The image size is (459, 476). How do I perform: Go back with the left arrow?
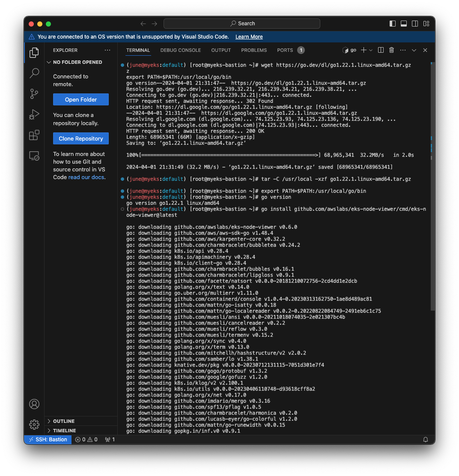click(143, 24)
